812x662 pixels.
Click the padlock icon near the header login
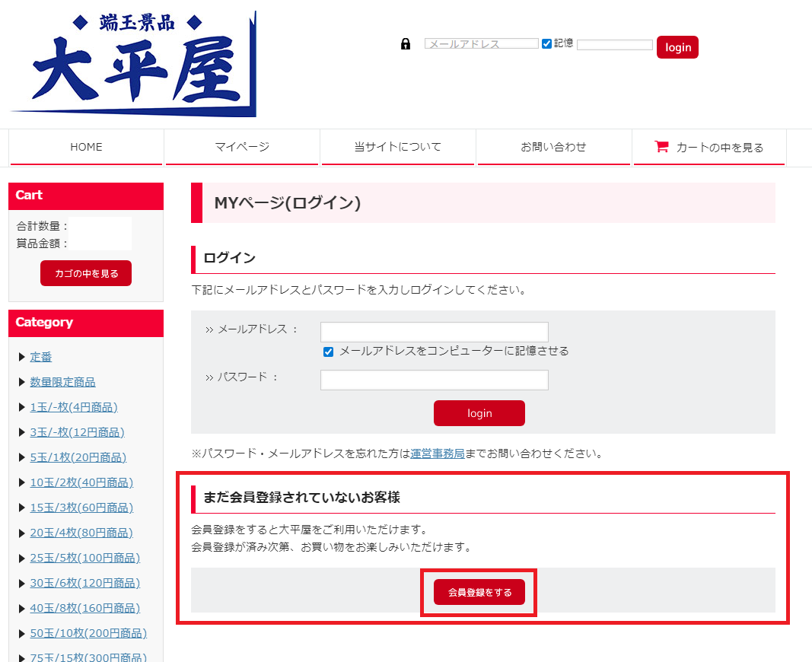[x=405, y=43]
